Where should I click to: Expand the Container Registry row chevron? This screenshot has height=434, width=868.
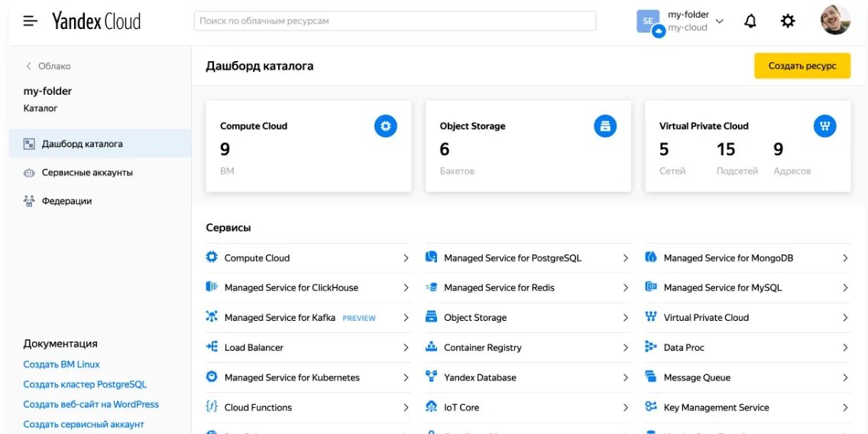(x=626, y=348)
